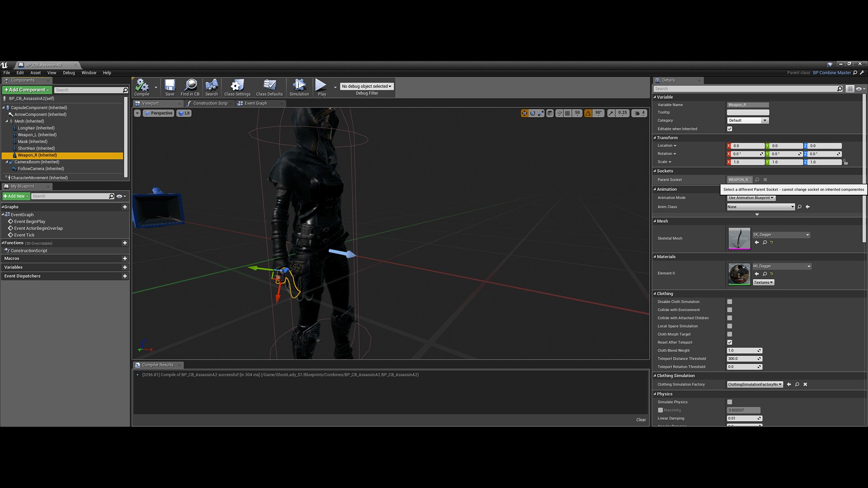This screenshot has height=488, width=868.
Task: Select Weapon_L component in tree
Action: [37, 135]
